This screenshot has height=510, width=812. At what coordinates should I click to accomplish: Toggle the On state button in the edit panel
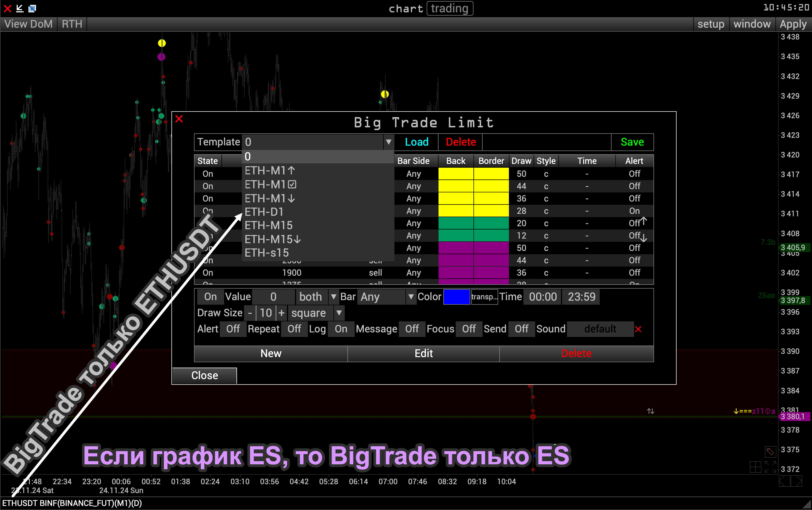(x=210, y=297)
